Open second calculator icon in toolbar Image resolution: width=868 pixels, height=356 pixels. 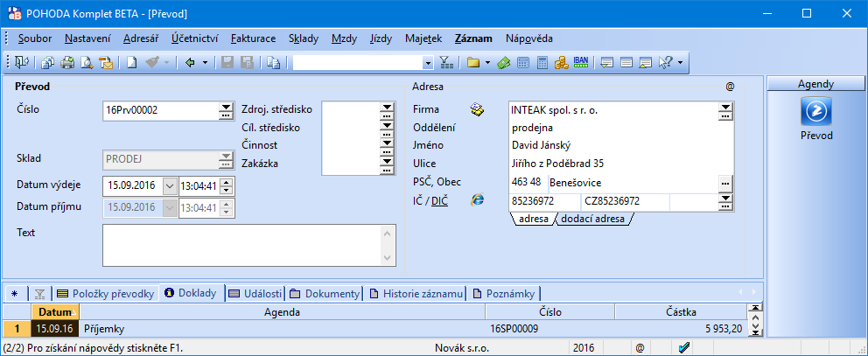point(542,63)
